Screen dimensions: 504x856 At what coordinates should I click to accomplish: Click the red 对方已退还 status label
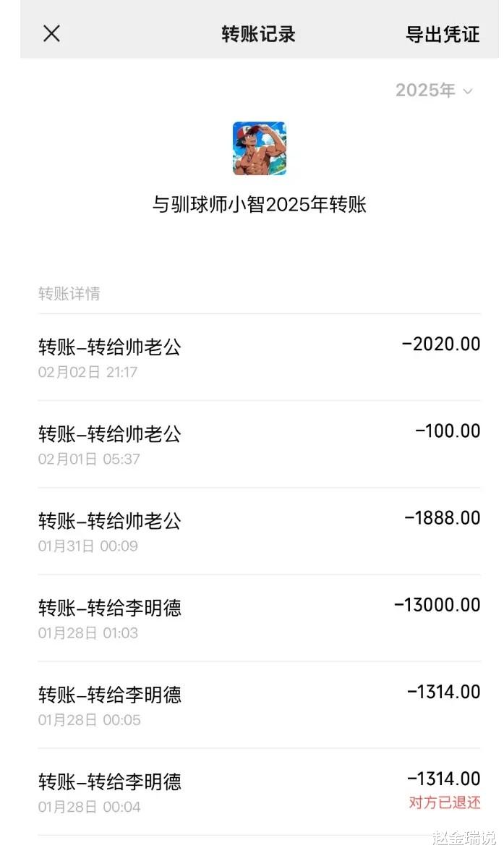click(444, 802)
